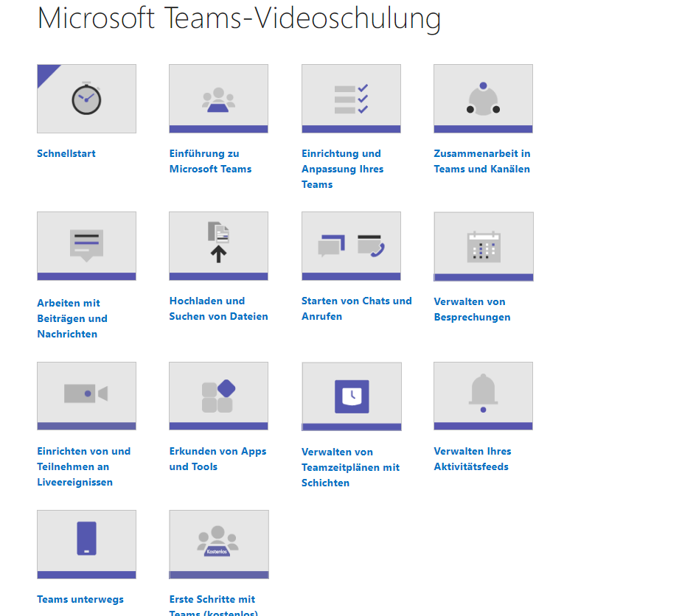Viewport: 696px width, 616px height.
Task: Go to the Teams unterwegs link
Action: (80, 599)
